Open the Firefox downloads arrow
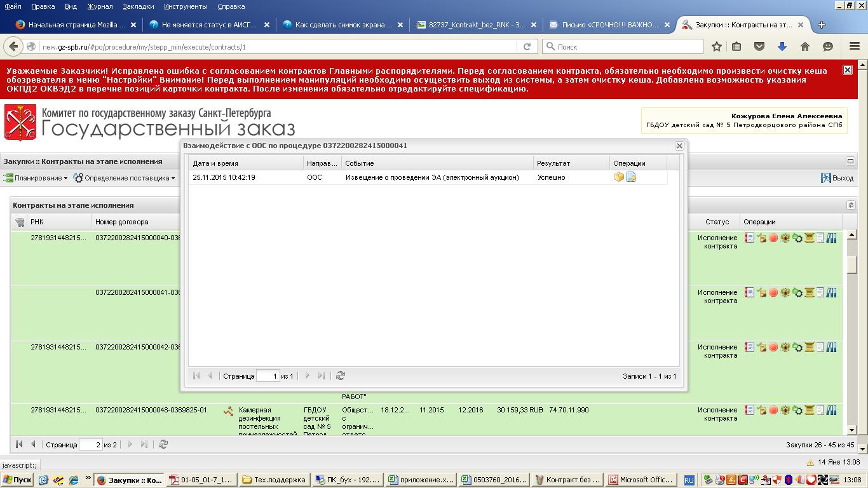868x488 pixels. (x=782, y=46)
